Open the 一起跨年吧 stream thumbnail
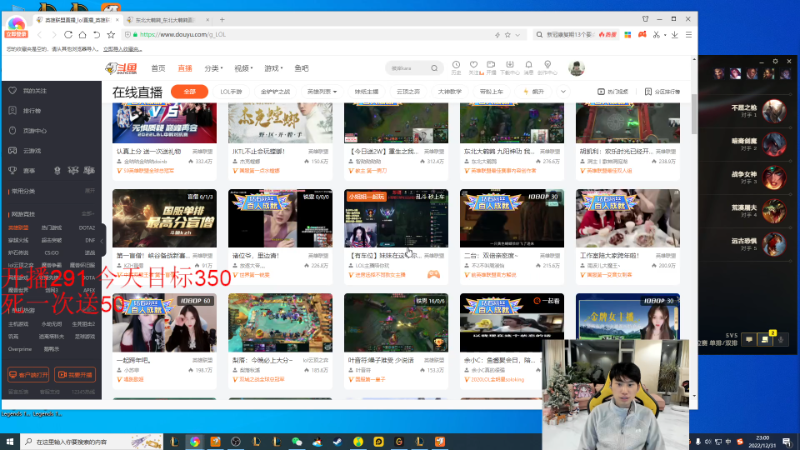The height and width of the screenshot is (450, 800). click(x=164, y=322)
